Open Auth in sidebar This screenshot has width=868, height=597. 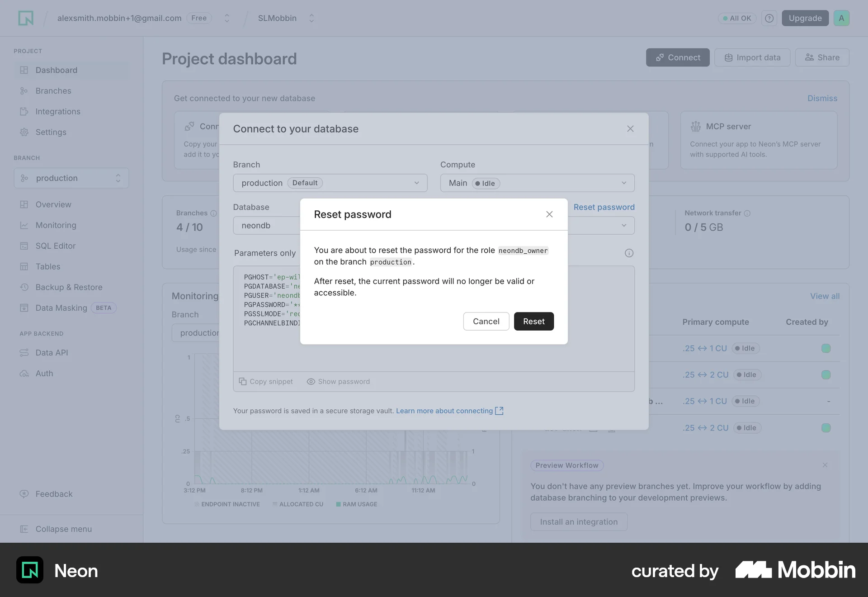[71, 374]
